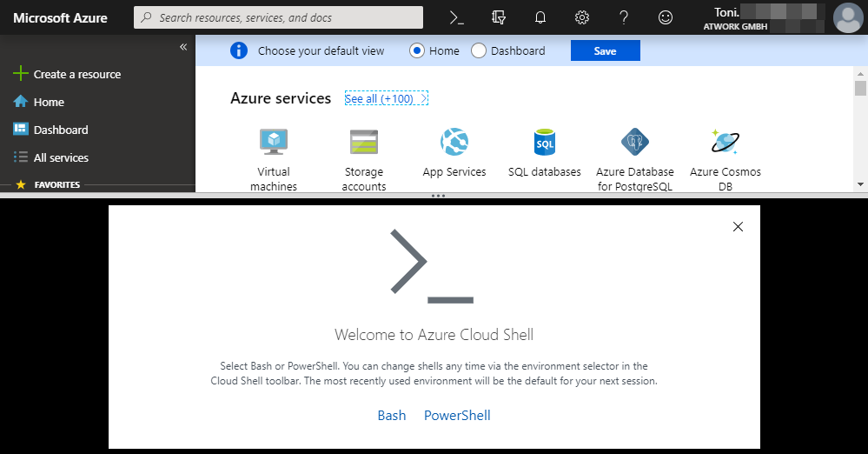
Task: Open portal settings gear
Action: [582, 17]
